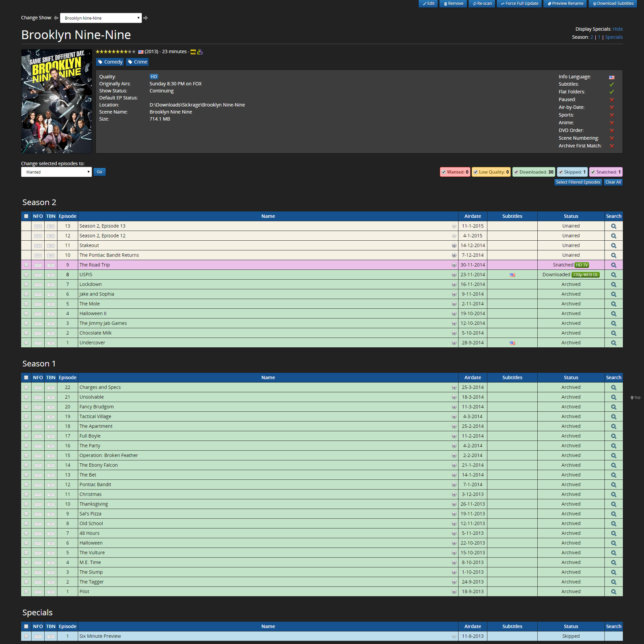The height and width of the screenshot is (644, 644).
Task: Open the TVDB link icon beside IMDb
Action: [x=200, y=52]
